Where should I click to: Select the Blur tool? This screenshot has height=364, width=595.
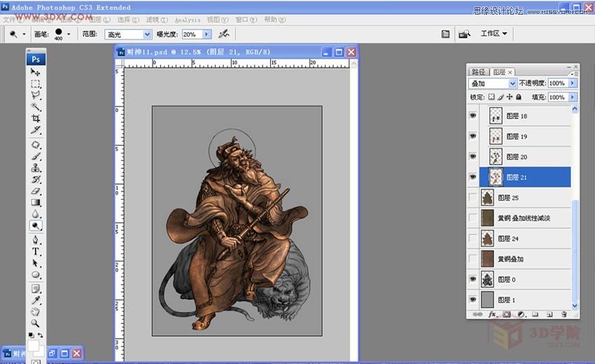click(35, 213)
